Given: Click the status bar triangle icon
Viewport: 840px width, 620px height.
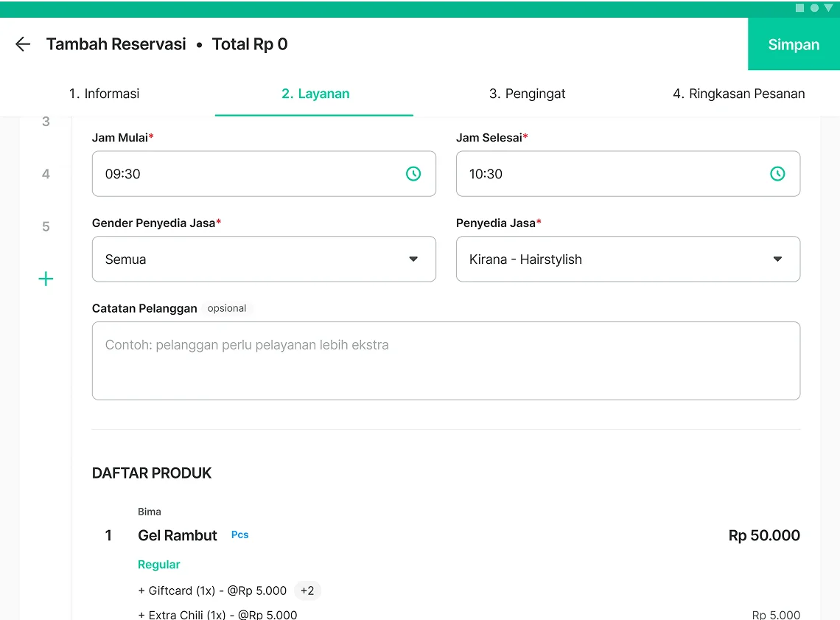Looking at the screenshot, I should (x=828, y=8).
